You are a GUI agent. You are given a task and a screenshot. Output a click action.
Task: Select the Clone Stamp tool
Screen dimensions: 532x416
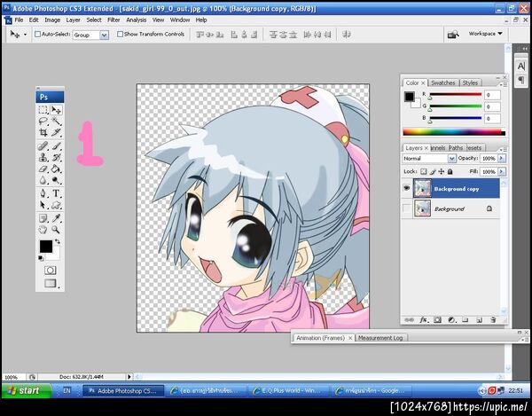click(43, 158)
